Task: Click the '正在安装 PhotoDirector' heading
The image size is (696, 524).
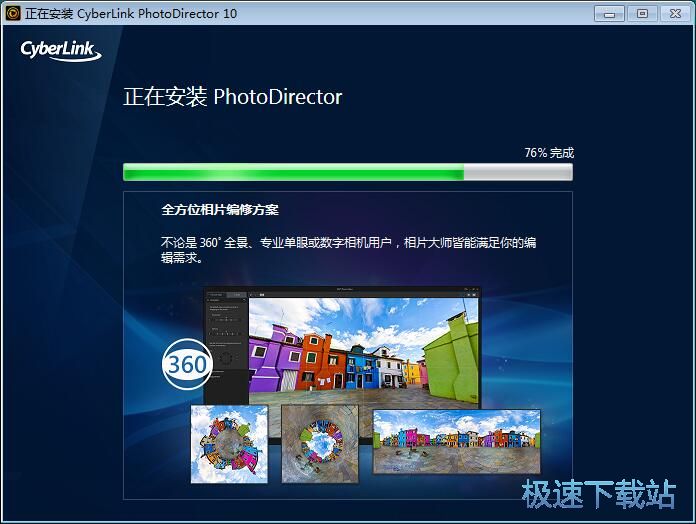Action: pyautogui.click(x=233, y=97)
